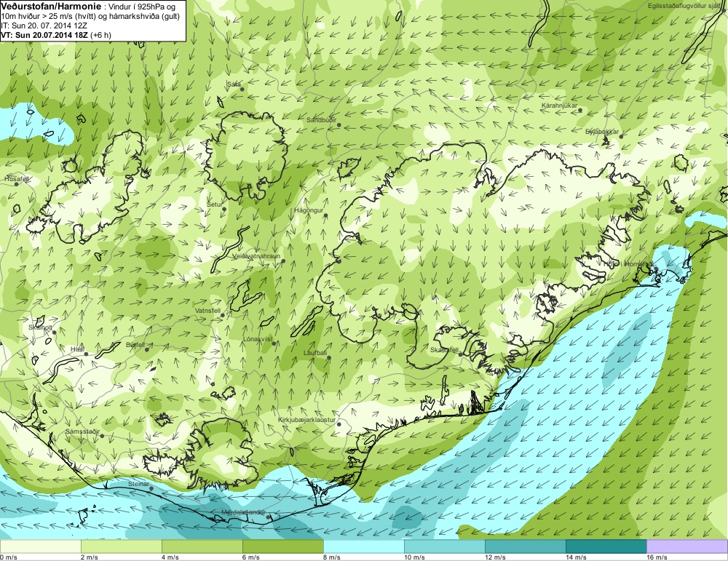Screen dimensions: 728x561
Task: Click the '16 m/s' legend label
Action: point(657,557)
